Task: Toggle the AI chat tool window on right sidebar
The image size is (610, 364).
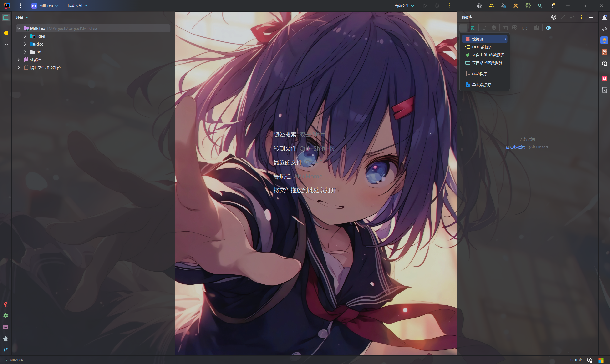Action: 604,30
